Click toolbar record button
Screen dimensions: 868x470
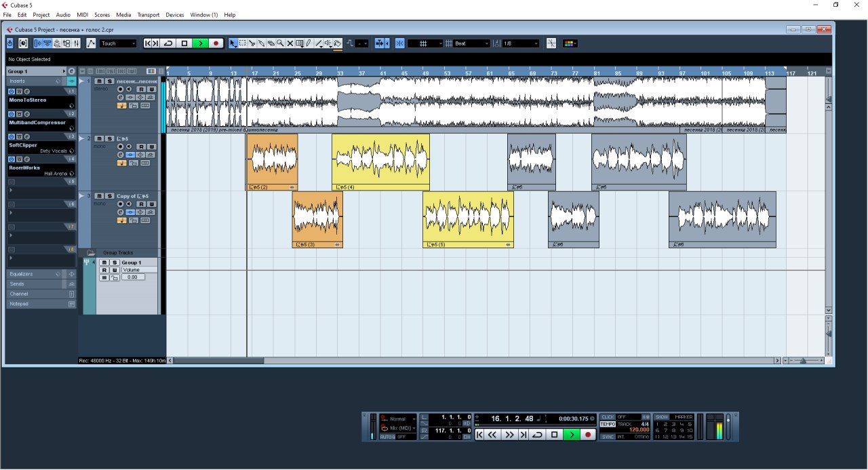point(216,43)
